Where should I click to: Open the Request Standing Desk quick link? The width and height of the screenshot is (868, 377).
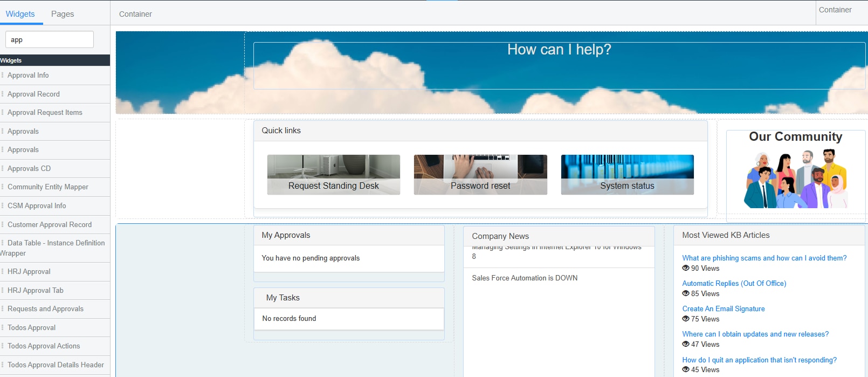point(333,175)
